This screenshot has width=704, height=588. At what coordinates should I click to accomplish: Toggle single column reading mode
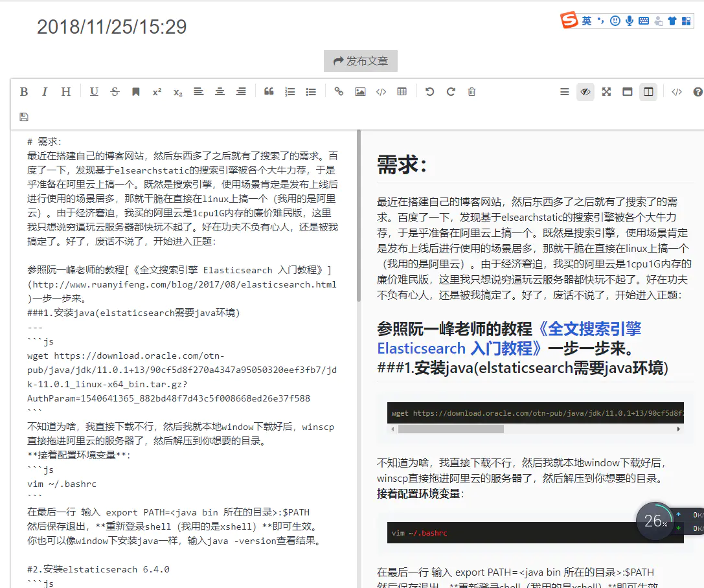point(627,92)
